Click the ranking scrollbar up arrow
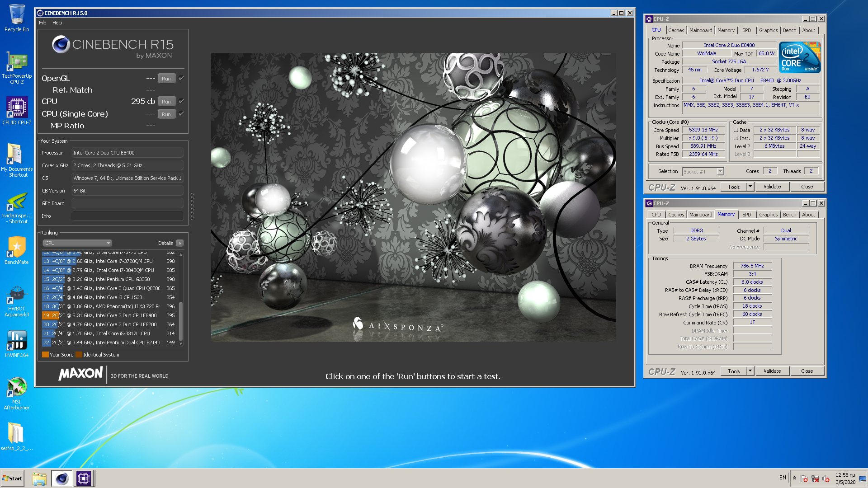The width and height of the screenshot is (868, 488). (181, 254)
